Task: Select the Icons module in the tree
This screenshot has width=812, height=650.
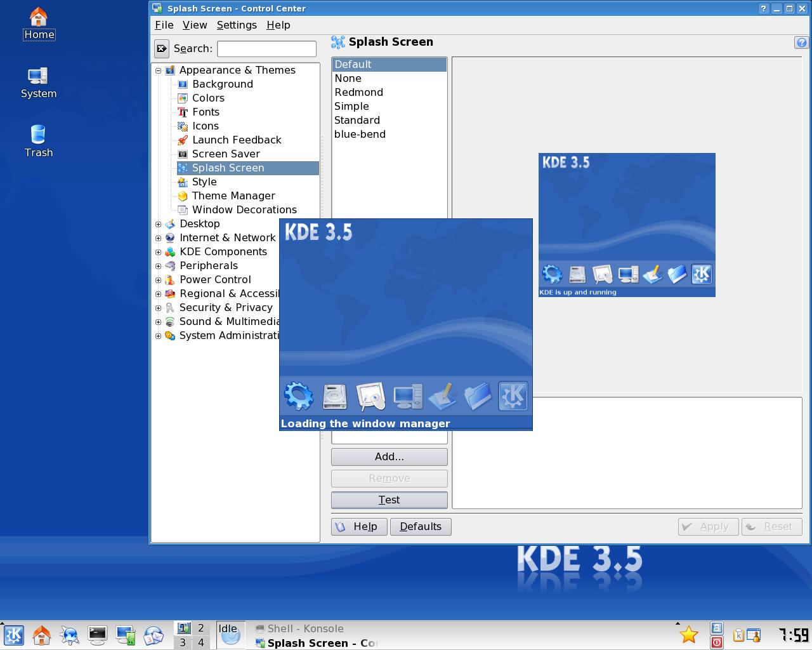Action: click(x=206, y=126)
